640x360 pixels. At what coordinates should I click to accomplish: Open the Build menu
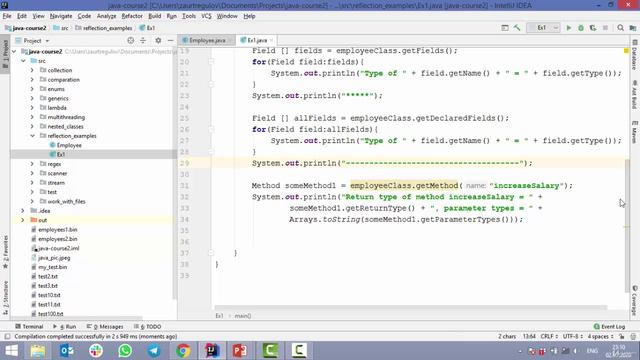[x=154, y=16]
